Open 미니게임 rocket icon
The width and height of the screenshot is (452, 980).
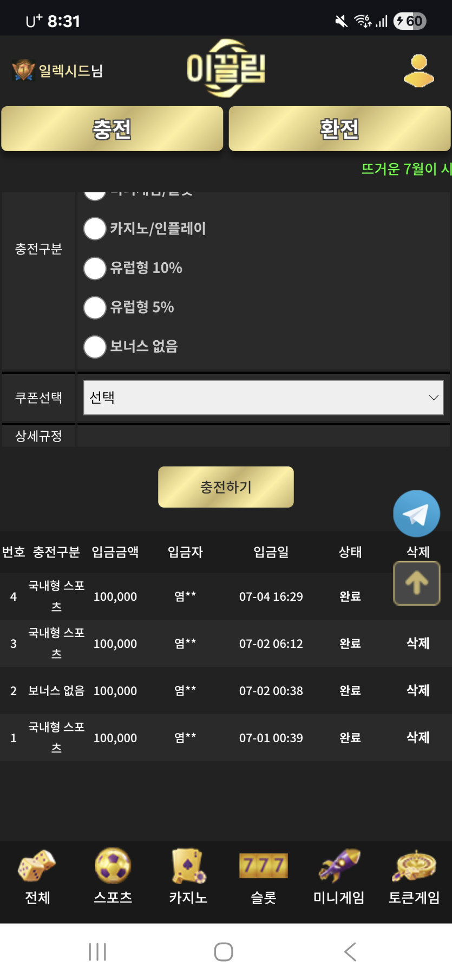coord(339,866)
